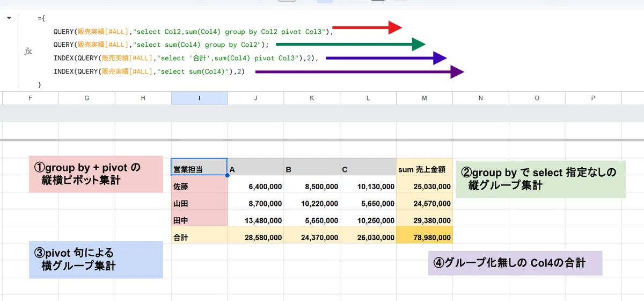This screenshot has height=301, width=644.
Task: Select column N header
Action: click(x=481, y=98)
